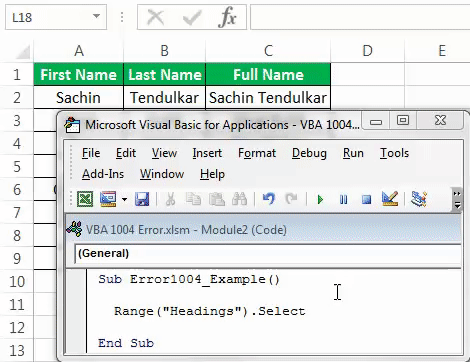The width and height of the screenshot is (470, 362).
Task: Open the Edit menu in the VBA editor
Action: coord(126,153)
